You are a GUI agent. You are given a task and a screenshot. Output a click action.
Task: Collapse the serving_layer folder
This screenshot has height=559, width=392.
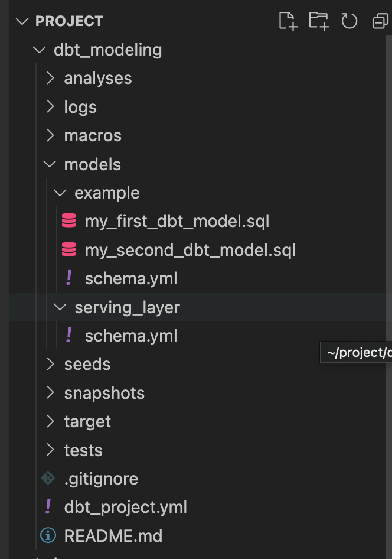click(x=60, y=307)
